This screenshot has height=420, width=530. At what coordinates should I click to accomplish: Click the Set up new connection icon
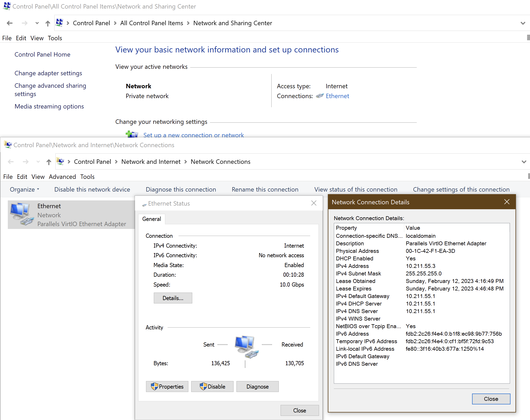[132, 134]
